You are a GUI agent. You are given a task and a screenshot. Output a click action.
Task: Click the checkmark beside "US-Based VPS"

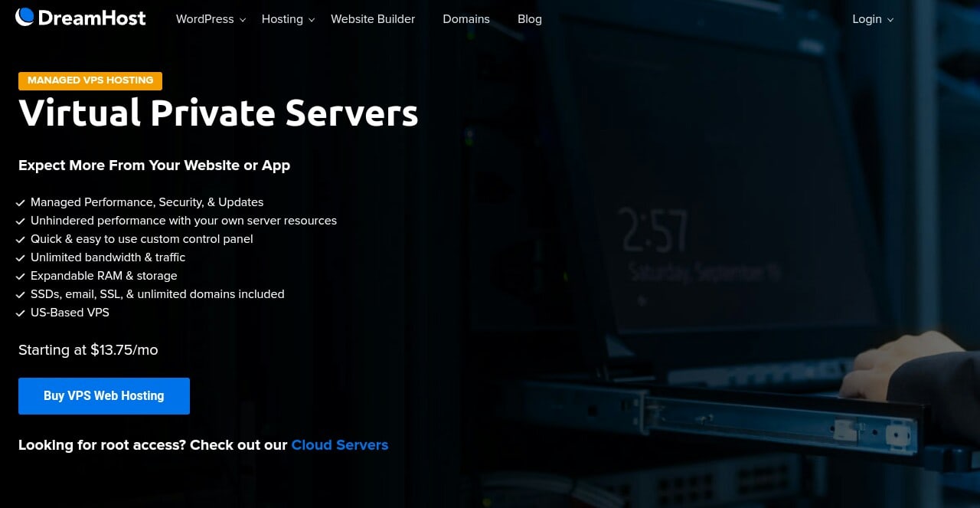pos(21,313)
